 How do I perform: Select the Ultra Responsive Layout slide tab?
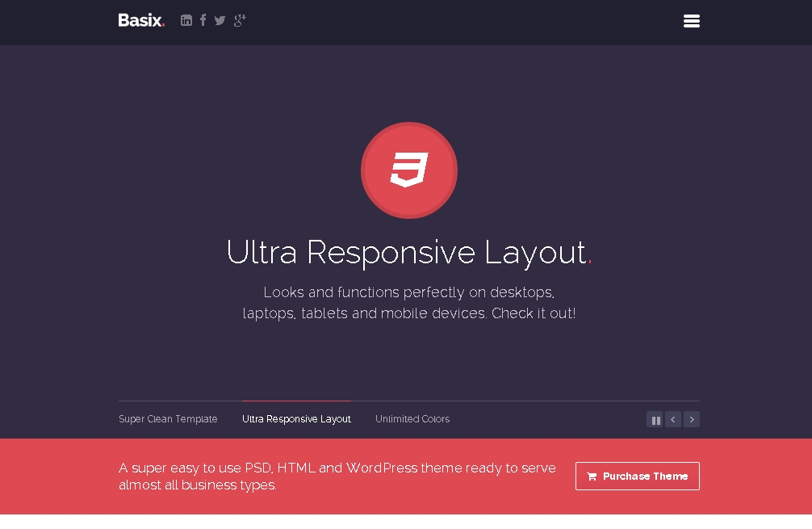point(296,419)
